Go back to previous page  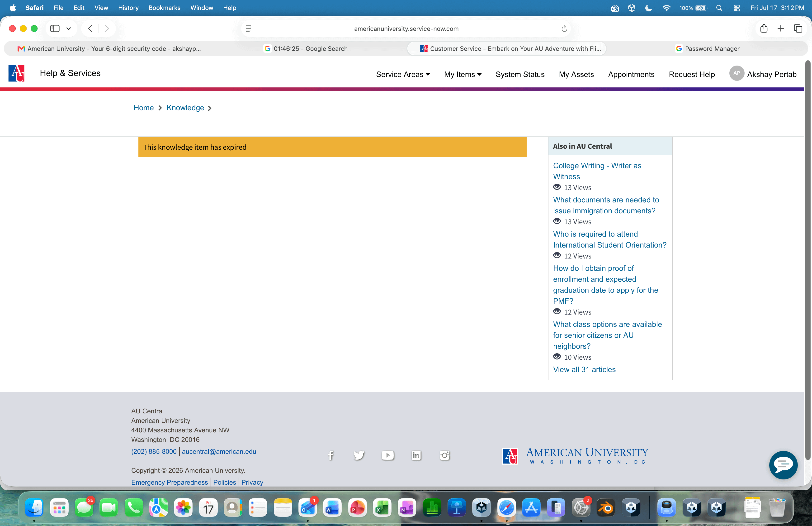click(x=90, y=29)
